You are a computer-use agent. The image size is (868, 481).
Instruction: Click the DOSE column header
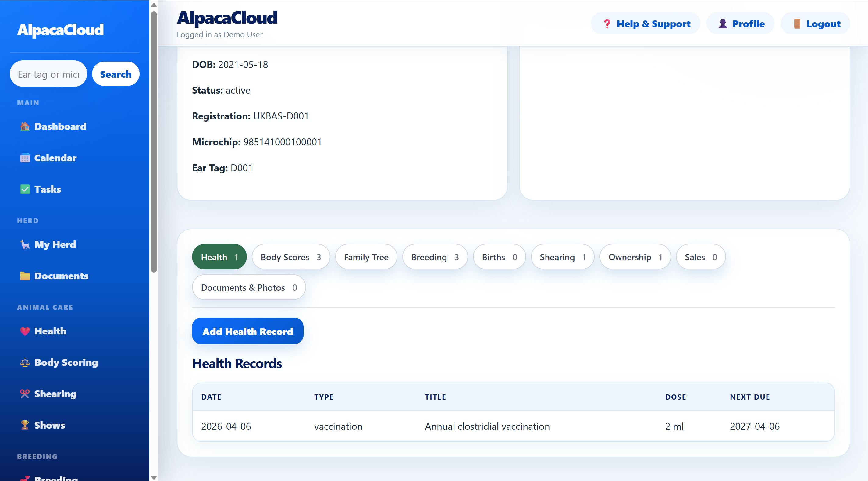point(675,397)
